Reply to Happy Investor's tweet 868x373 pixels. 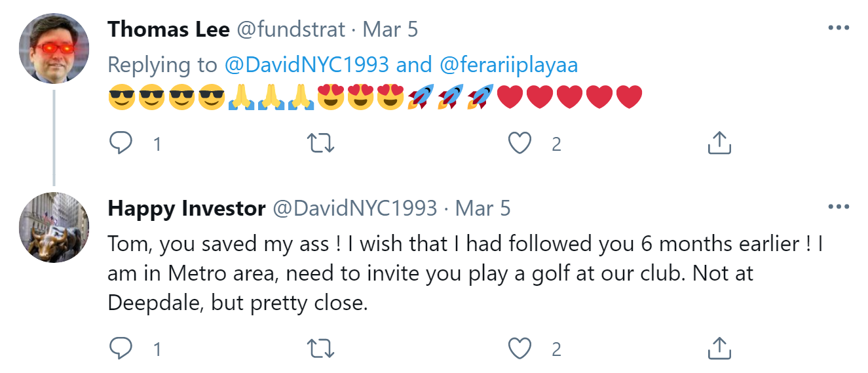(121, 348)
